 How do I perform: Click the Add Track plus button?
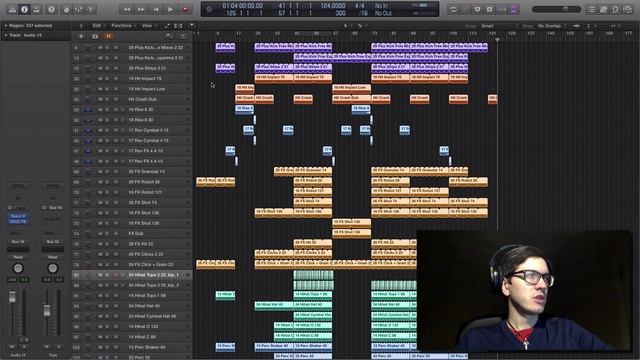(81, 36)
